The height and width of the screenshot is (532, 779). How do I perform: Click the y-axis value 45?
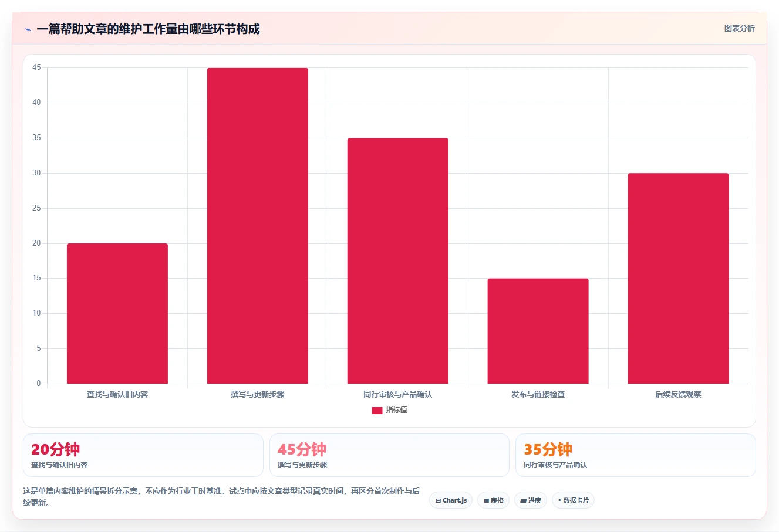click(x=37, y=67)
